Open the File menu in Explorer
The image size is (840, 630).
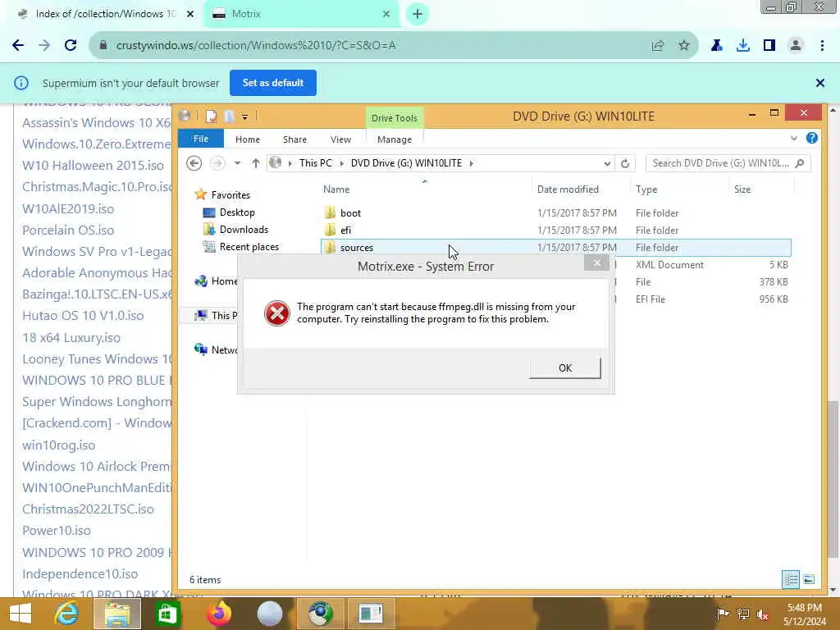pos(201,139)
